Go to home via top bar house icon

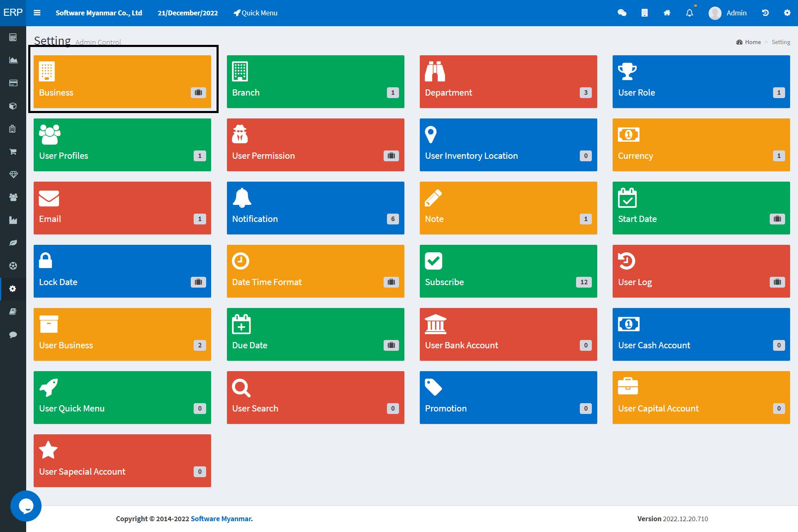(667, 13)
